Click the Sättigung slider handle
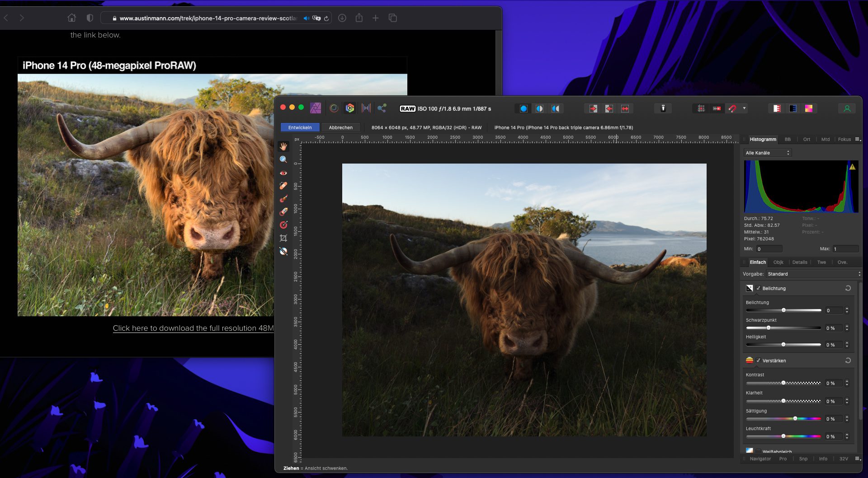This screenshot has width=868, height=478. pos(795,419)
